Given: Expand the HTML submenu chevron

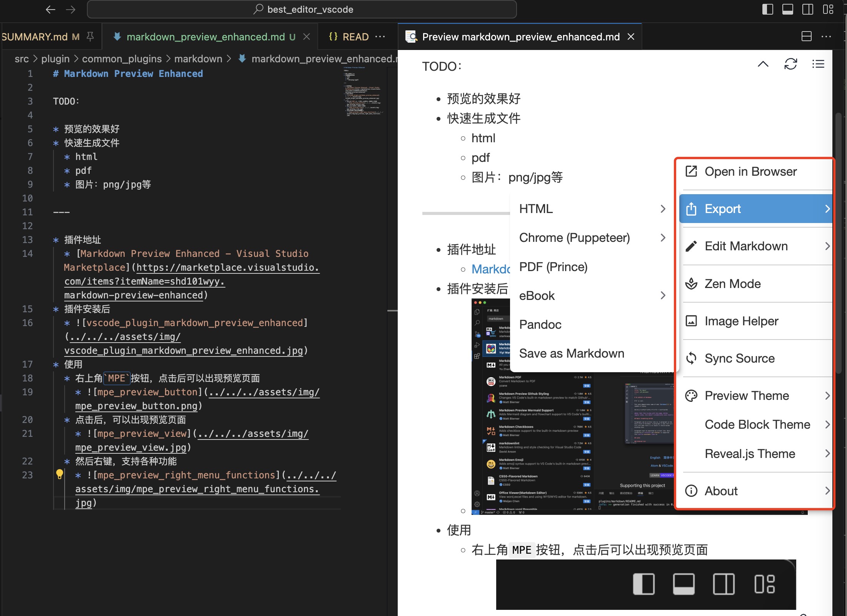Looking at the screenshot, I should [x=663, y=209].
